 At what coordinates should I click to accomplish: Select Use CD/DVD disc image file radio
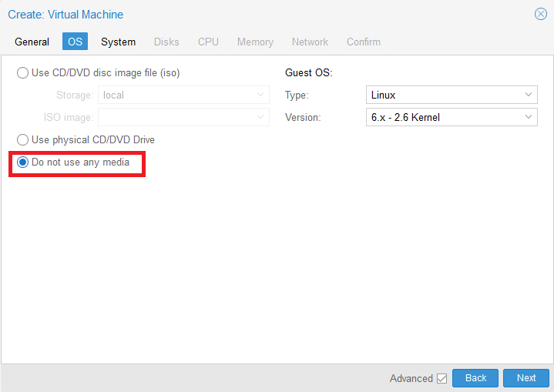pyautogui.click(x=22, y=72)
